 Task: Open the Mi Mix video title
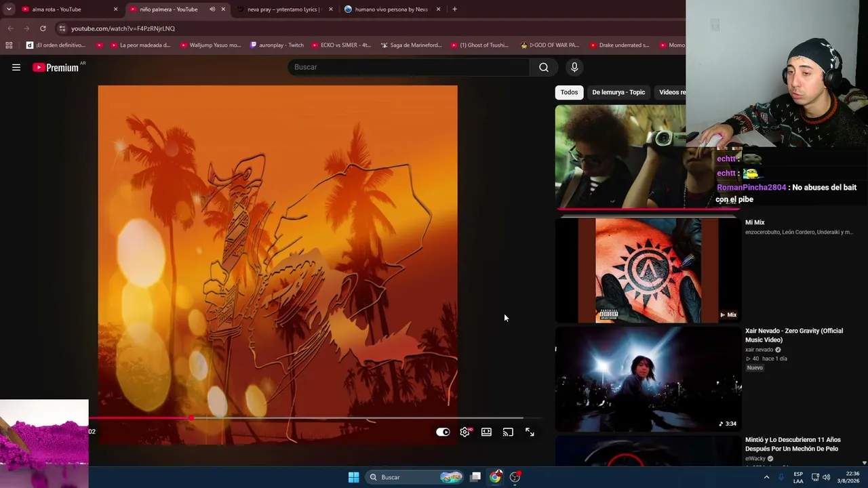tap(755, 222)
